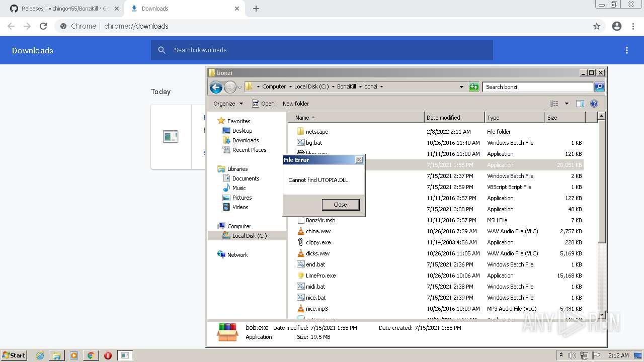This screenshot has height=362, width=644.
Task: Click the Chrome reload icon
Action: pyautogui.click(x=43, y=26)
